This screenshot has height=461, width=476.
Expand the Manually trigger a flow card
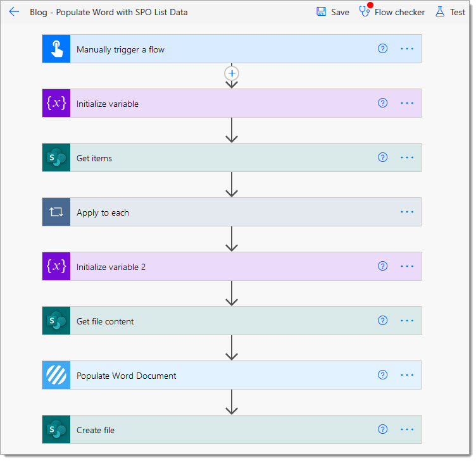click(x=232, y=49)
